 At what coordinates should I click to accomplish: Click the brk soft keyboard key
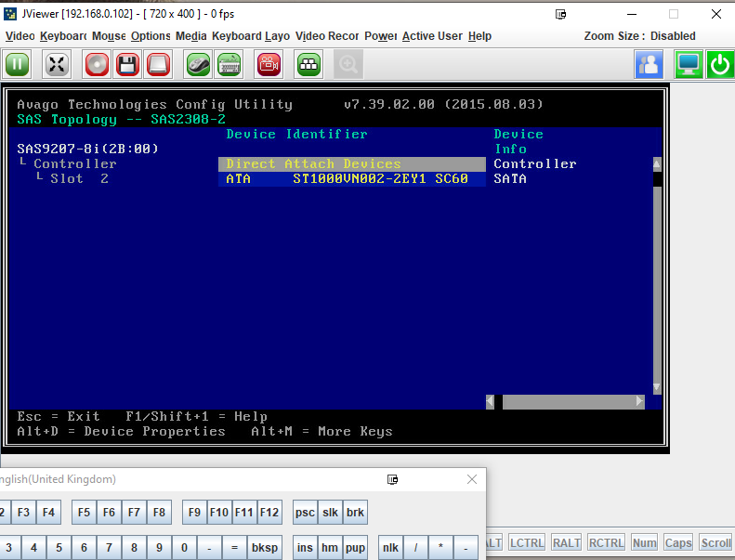pos(355,513)
